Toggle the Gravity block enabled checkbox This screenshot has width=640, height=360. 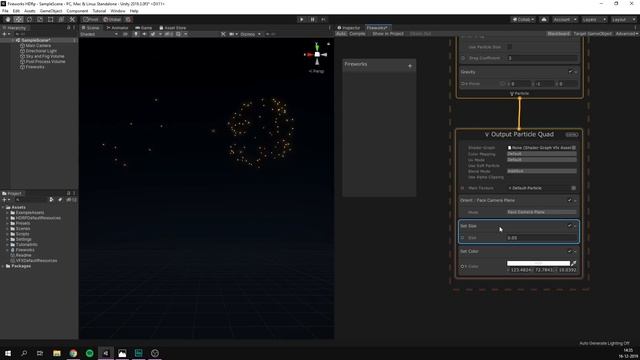(571, 71)
